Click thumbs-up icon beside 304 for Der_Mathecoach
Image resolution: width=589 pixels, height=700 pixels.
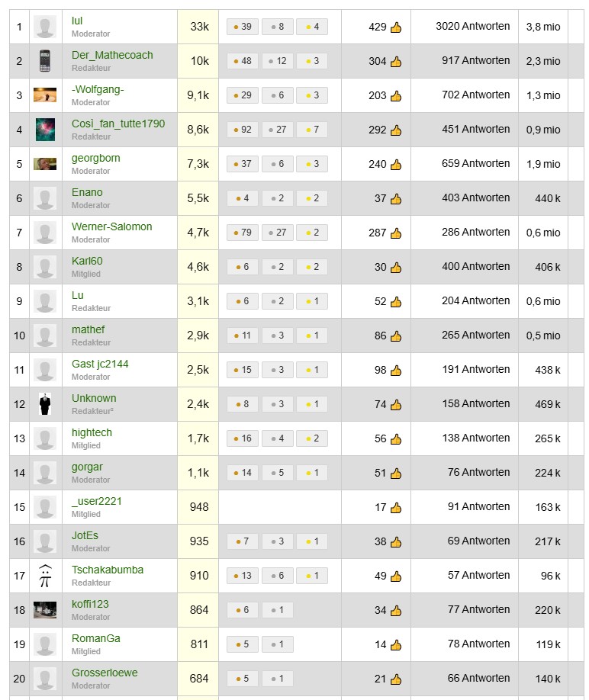[x=396, y=62]
